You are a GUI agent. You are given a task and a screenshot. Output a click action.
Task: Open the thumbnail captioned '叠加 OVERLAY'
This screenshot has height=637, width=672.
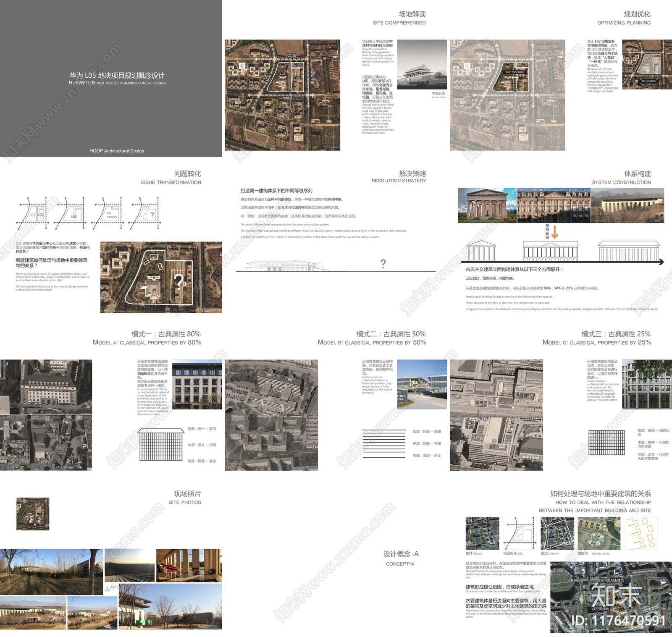(557, 533)
